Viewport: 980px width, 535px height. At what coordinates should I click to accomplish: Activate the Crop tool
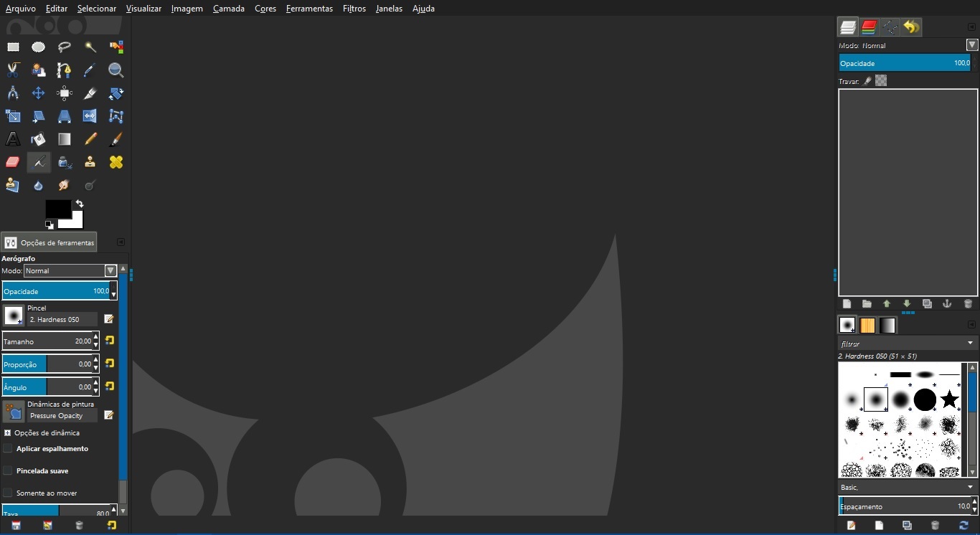coord(90,93)
